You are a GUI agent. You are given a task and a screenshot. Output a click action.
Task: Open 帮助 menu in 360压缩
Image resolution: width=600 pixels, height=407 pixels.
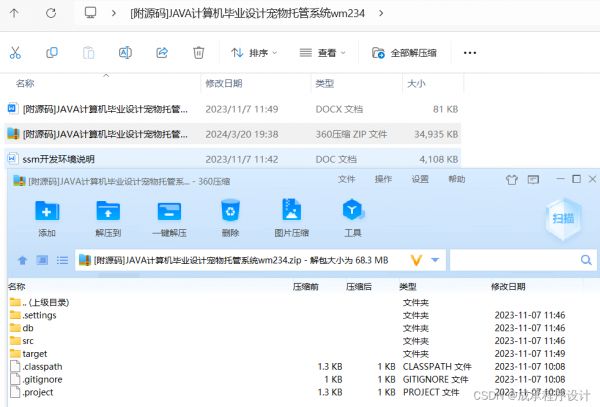point(457,179)
